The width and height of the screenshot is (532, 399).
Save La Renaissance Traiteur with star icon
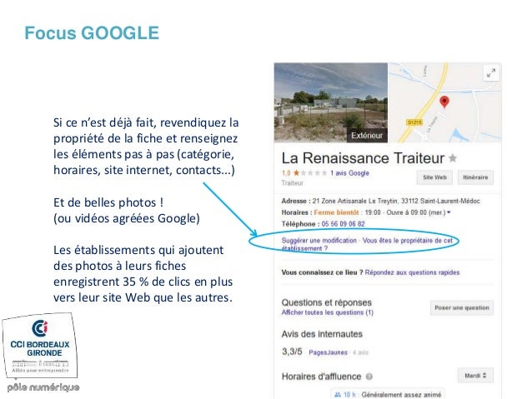[x=453, y=157]
